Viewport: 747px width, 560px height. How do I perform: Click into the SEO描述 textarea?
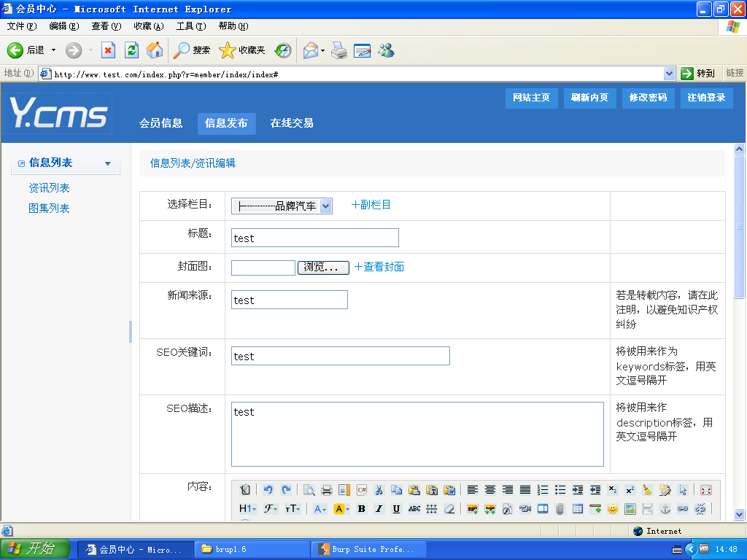(x=417, y=435)
